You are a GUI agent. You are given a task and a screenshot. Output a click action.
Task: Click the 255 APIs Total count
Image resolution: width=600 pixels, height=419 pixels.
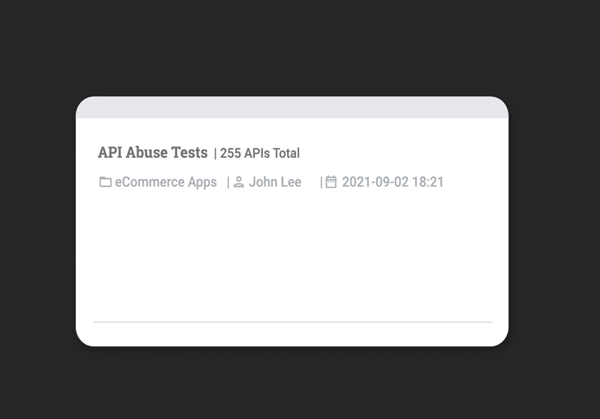click(260, 153)
